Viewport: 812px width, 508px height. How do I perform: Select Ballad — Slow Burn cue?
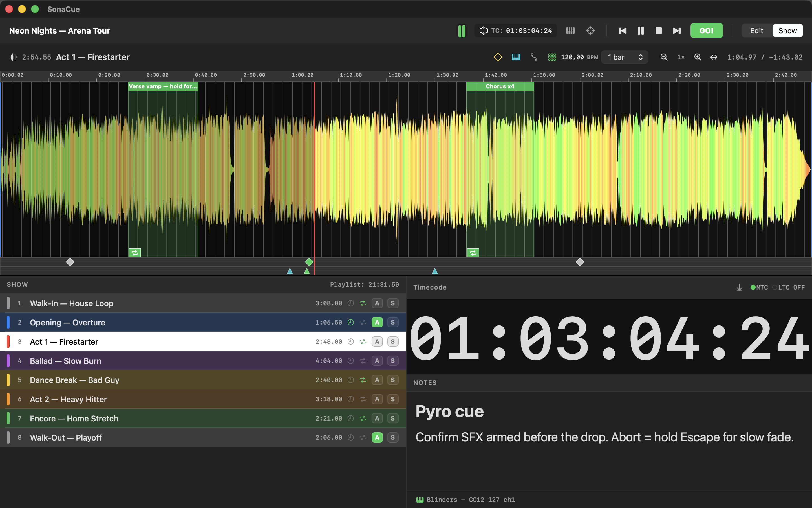tap(203, 360)
